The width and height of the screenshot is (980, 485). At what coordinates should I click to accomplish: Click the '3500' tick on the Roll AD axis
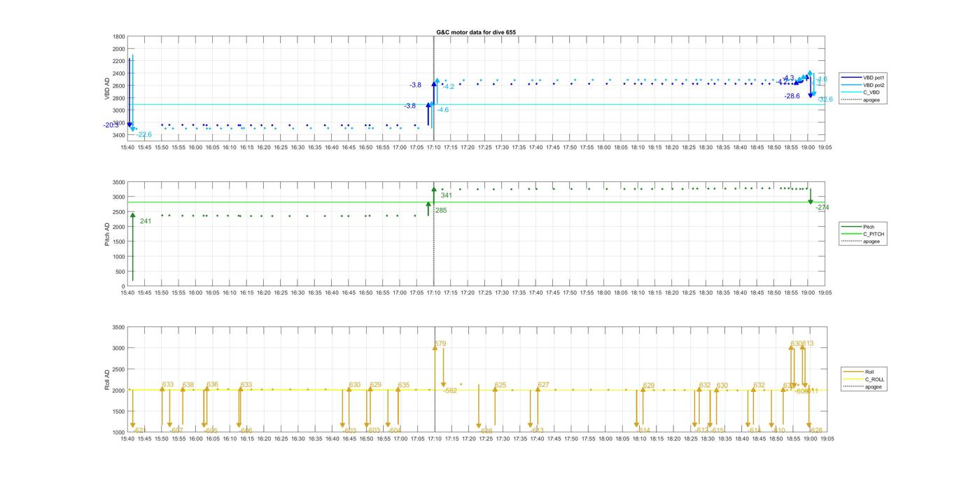click(x=119, y=328)
